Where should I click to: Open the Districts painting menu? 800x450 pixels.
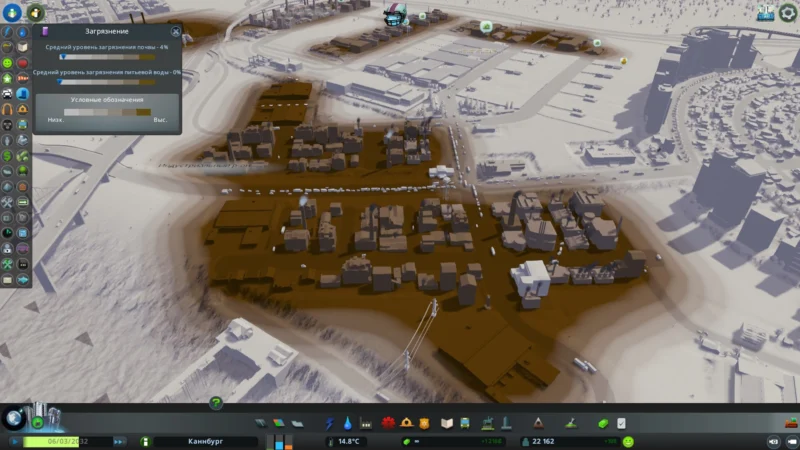point(297,423)
